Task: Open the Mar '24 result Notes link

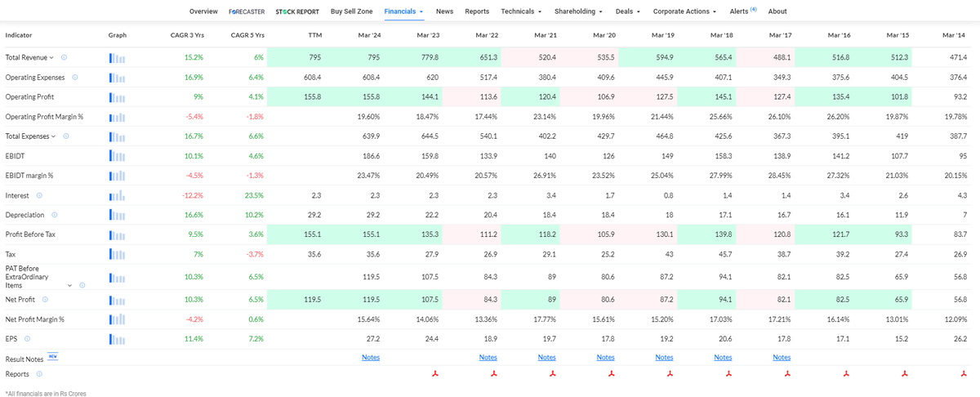Action: (371, 357)
